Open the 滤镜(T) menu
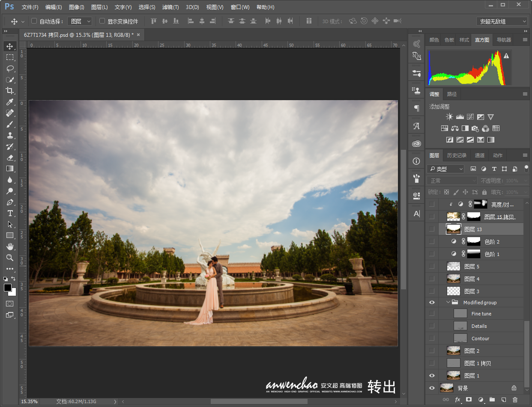Viewport: 532px width, 407px height. click(170, 7)
